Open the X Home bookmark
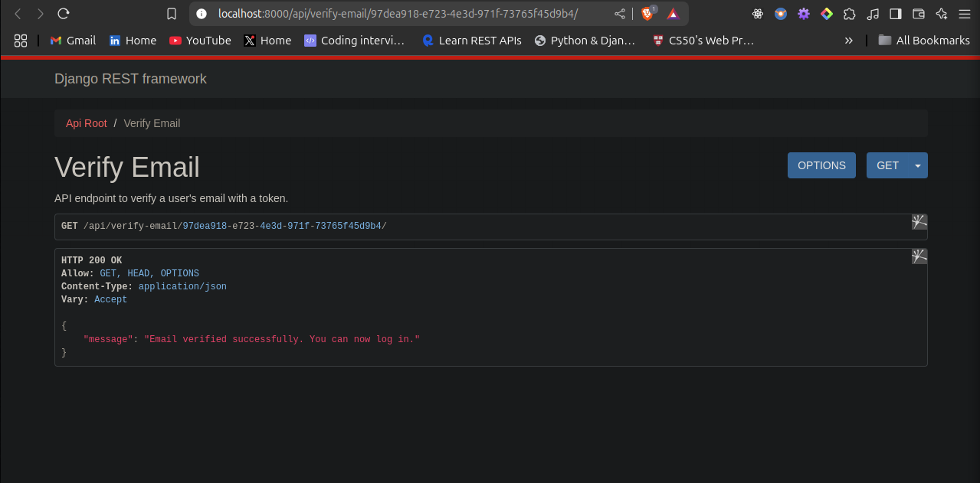This screenshot has height=483, width=980. 267,41
